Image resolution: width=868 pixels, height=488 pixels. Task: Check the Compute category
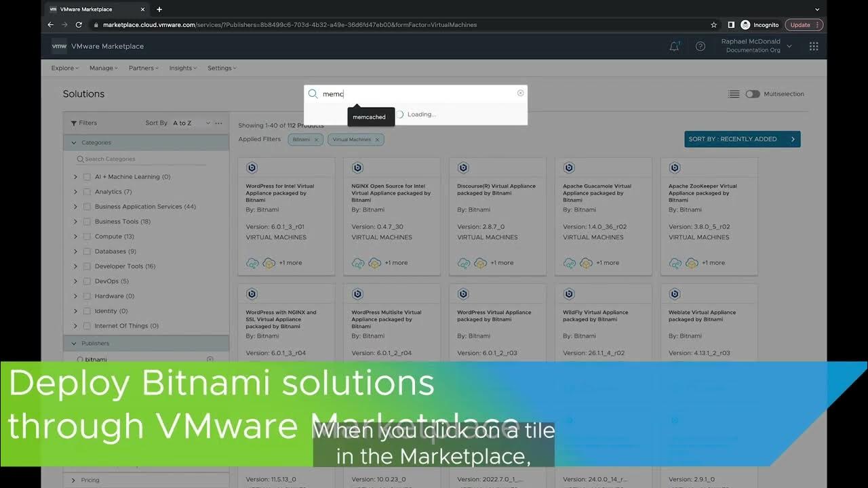pos(87,237)
